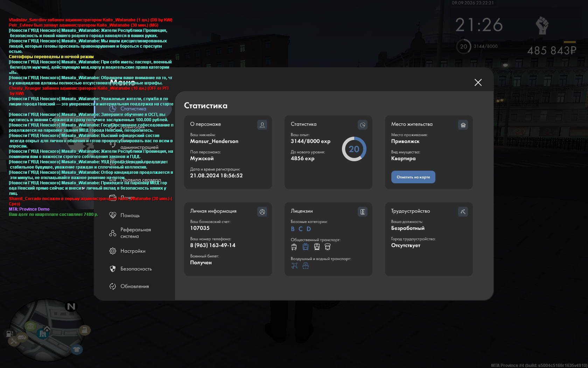Click the pickaxe icon in Трудоустройство card
Image resolution: width=588 pixels, height=368 pixels.
coord(463,212)
